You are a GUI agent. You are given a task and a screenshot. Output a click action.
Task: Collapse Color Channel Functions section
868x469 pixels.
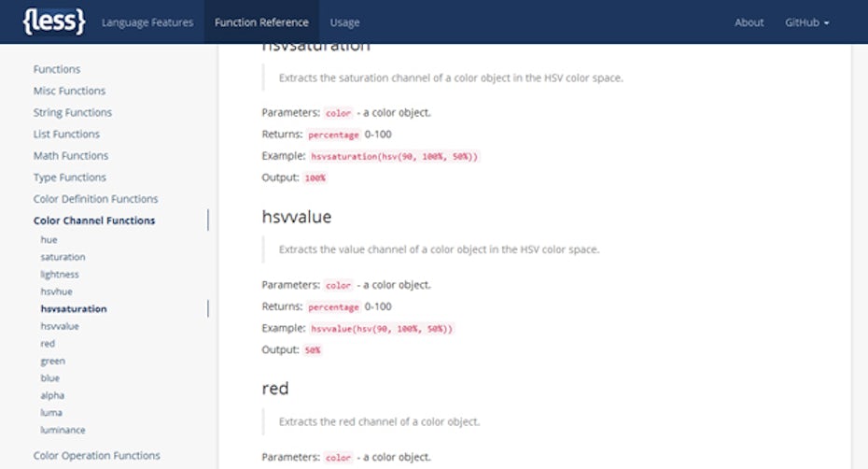[94, 220]
